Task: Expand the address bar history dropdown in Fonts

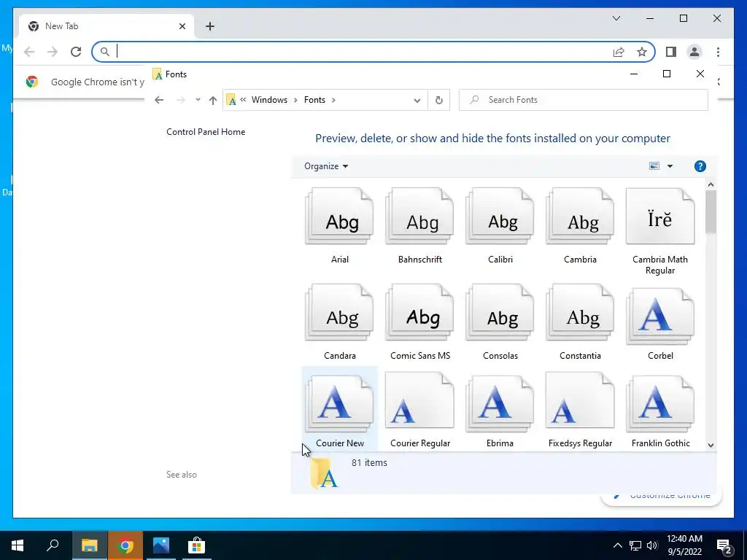Action: click(x=417, y=100)
